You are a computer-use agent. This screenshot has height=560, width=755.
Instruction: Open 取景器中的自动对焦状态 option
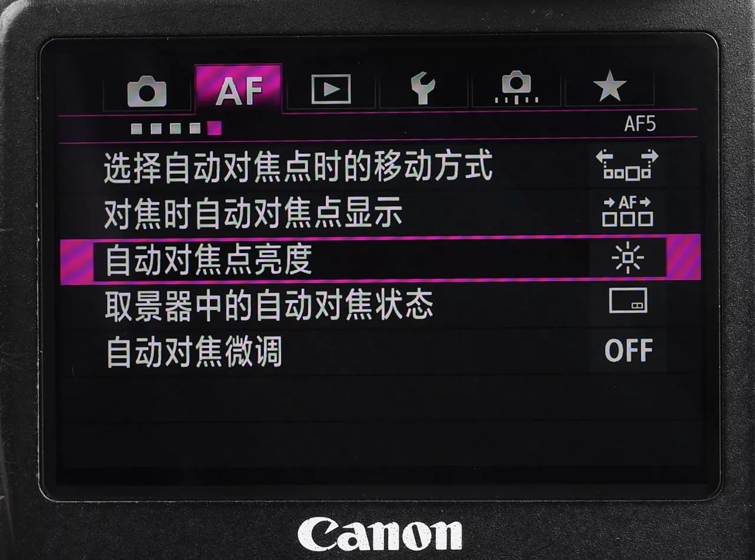[380, 305]
